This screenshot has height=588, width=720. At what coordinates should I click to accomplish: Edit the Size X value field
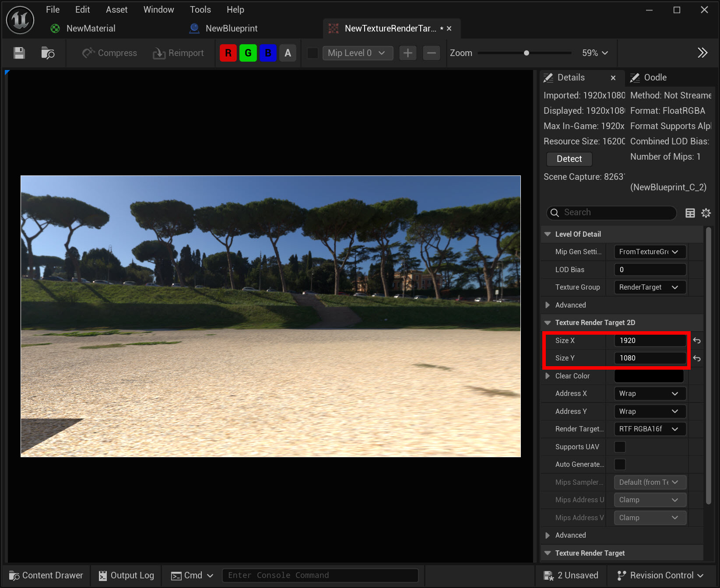(x=650, y=340)
